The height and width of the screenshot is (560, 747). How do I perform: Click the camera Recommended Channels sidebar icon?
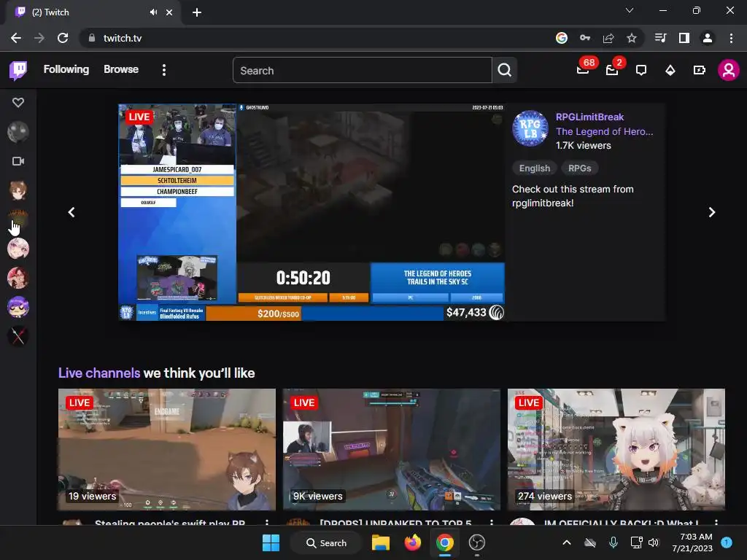point(18,161)
